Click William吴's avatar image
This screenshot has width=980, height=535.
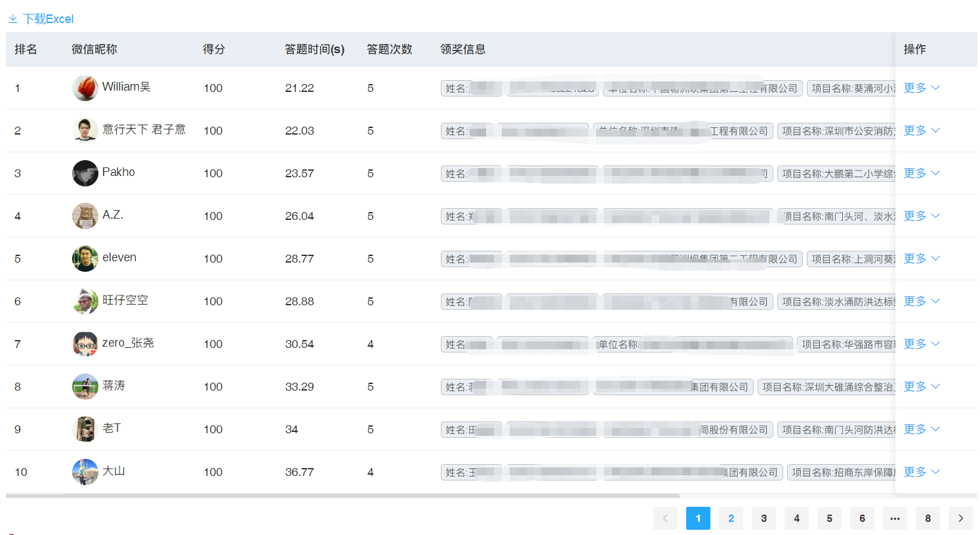[x=85, y=88]
